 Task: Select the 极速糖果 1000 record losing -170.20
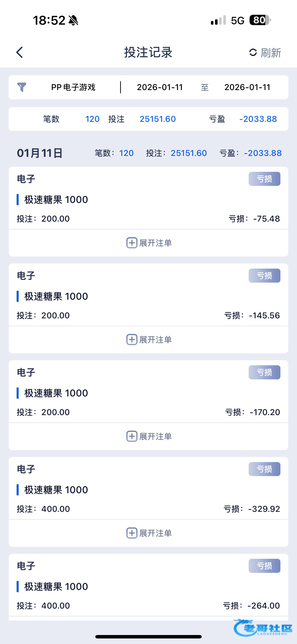(56, 393)
